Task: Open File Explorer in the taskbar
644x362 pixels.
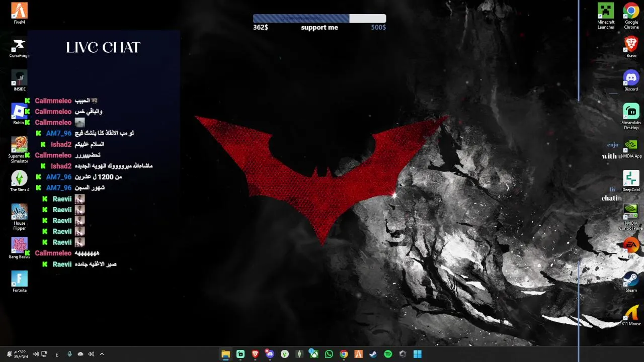Action: coord(226,354)
